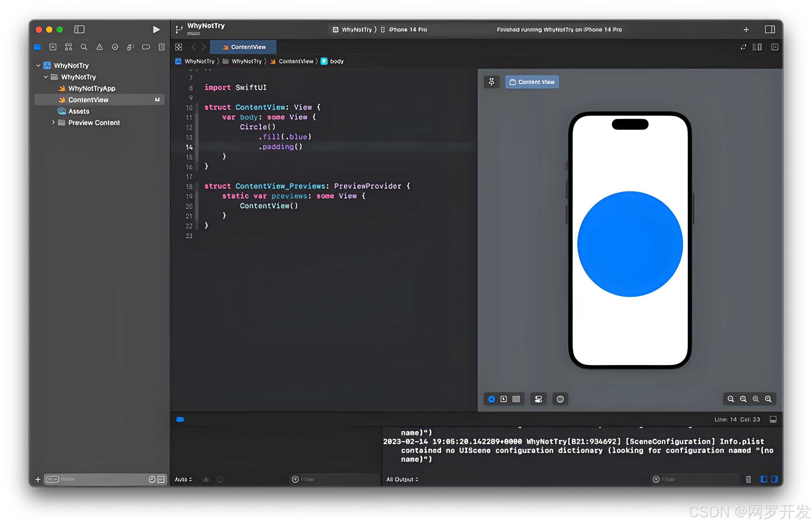Open the Source Control navigator icon
This screenshot has width=812, height=525.
coord(53,47)
